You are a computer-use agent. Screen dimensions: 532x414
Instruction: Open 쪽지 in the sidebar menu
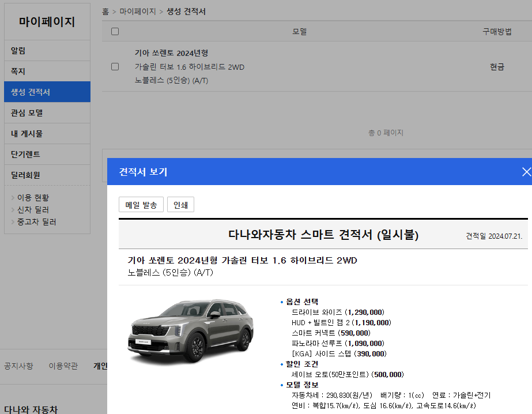click(x=47, y=71)
